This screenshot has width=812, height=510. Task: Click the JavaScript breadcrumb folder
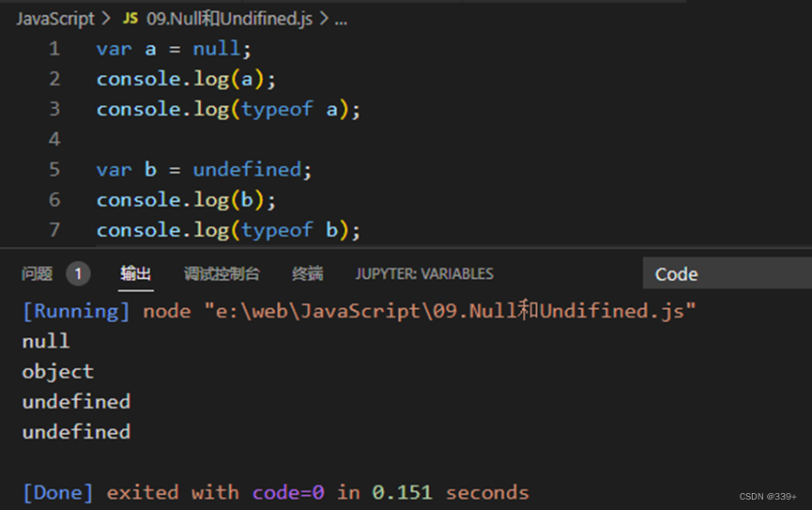[x=55, y=19]
